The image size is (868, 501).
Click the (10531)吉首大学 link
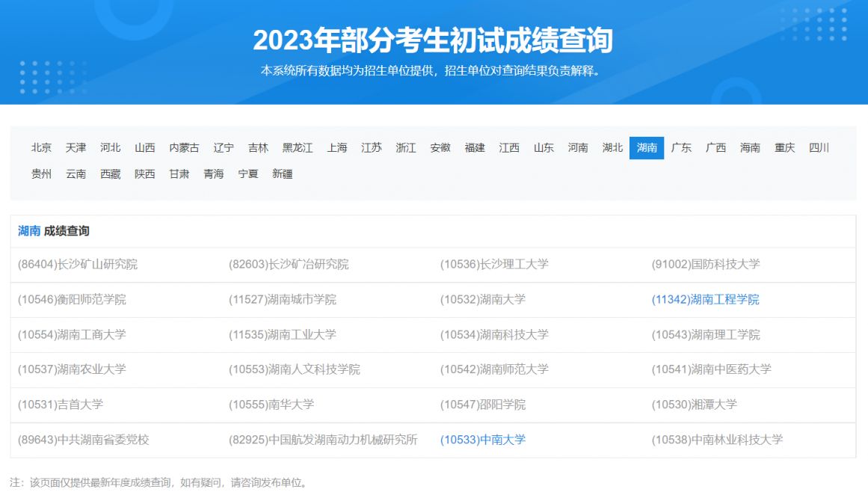[61, 405]
